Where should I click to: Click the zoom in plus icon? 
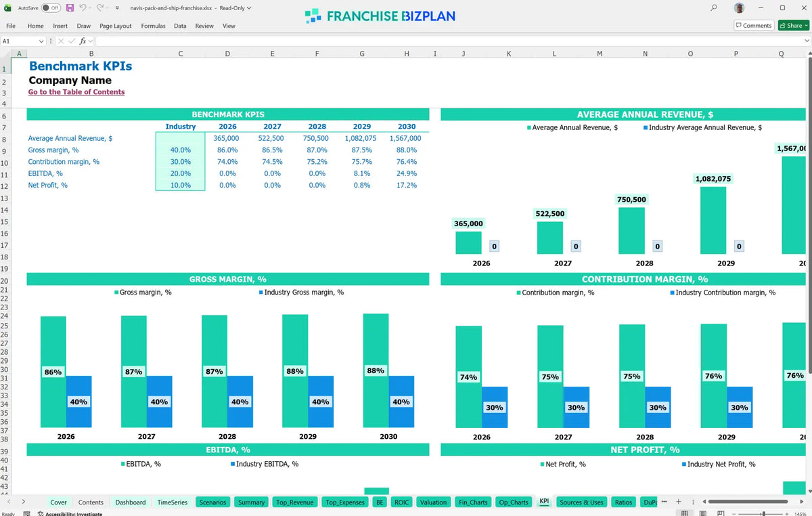787,513
